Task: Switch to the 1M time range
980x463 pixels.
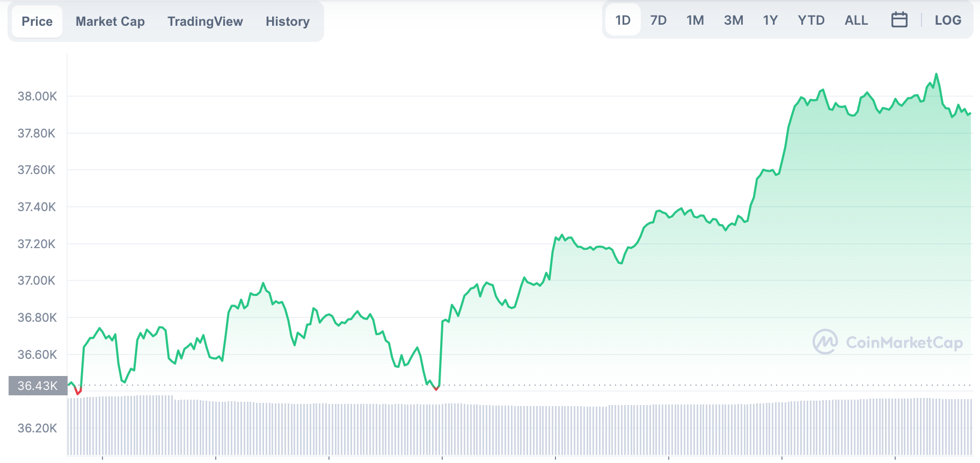Action: click(696, 20)
